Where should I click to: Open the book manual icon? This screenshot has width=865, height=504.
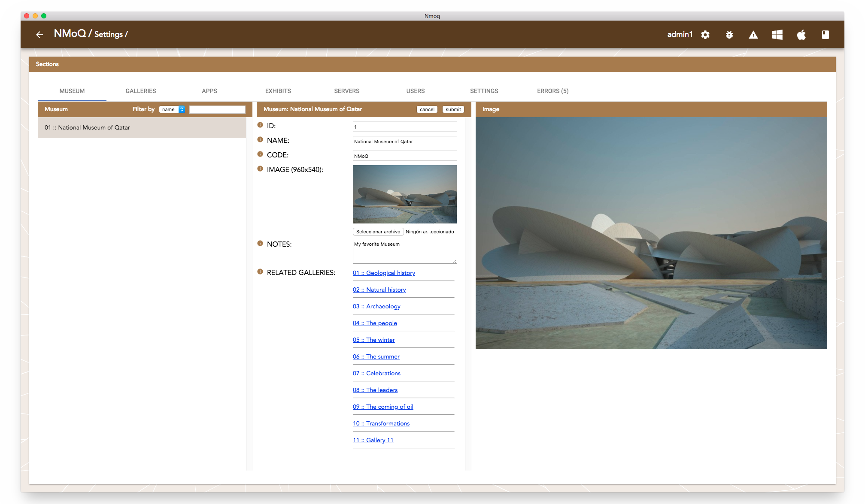pos(826,35)
